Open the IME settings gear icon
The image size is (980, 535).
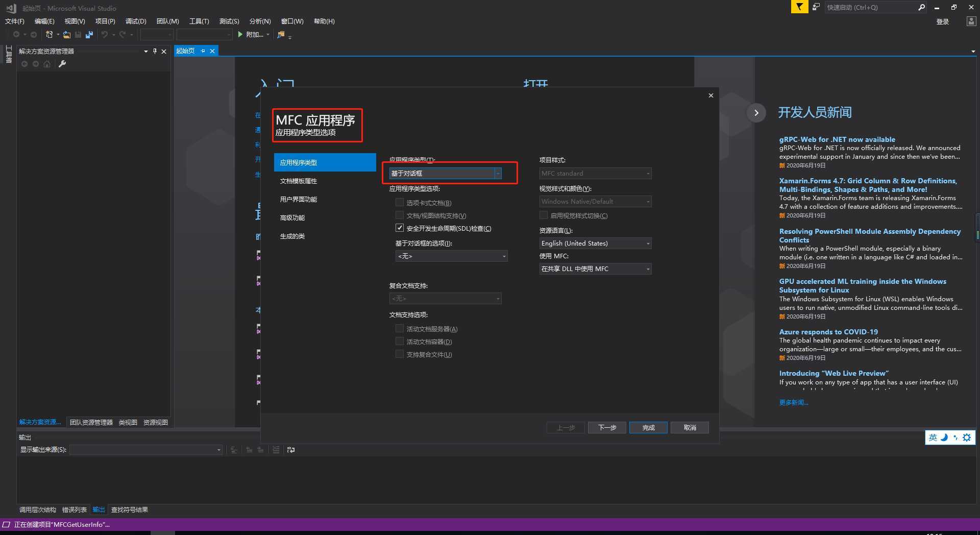[967, 437]
